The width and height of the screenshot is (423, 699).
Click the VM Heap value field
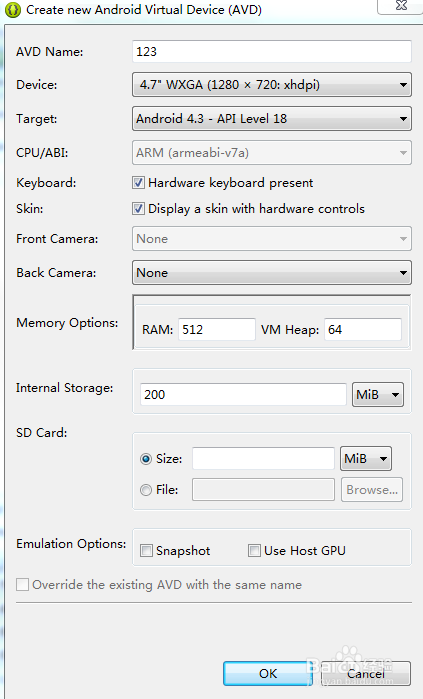362,329
